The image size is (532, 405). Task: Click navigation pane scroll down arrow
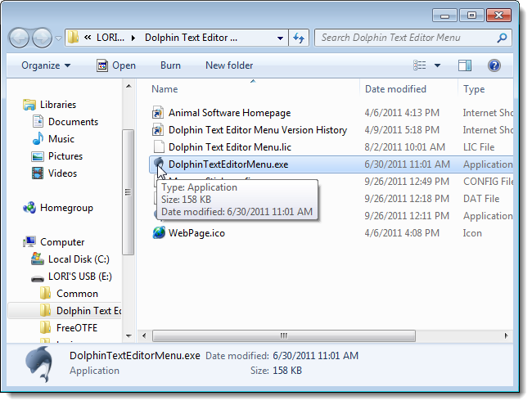(128, 336)
